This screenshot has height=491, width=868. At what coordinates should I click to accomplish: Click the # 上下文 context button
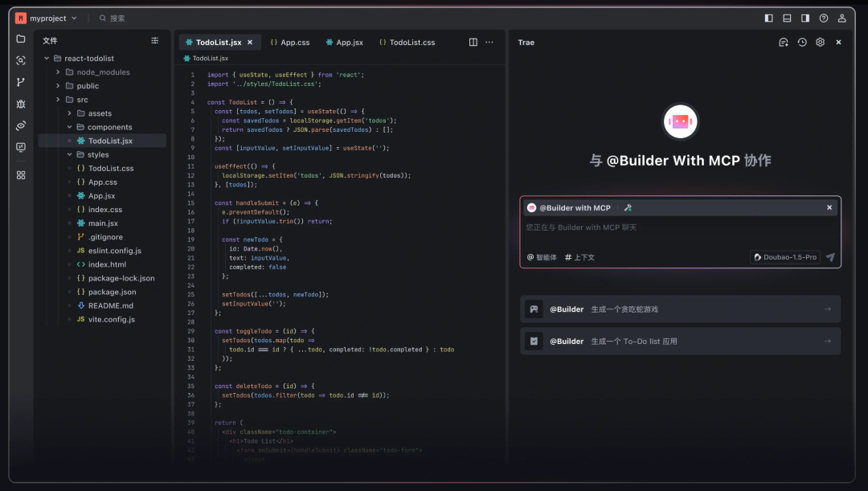coord(579,257)
